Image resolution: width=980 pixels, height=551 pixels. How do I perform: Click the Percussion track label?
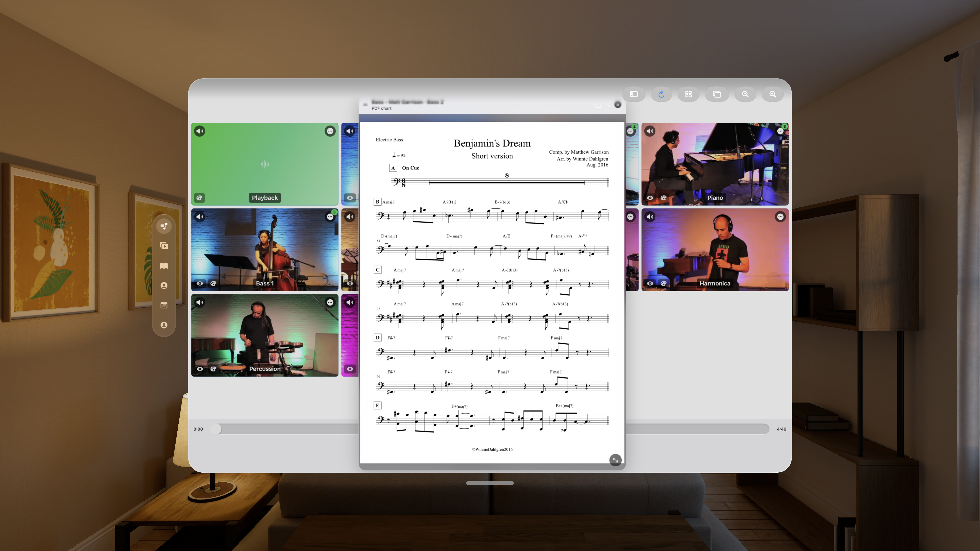(x=265, y=369)
